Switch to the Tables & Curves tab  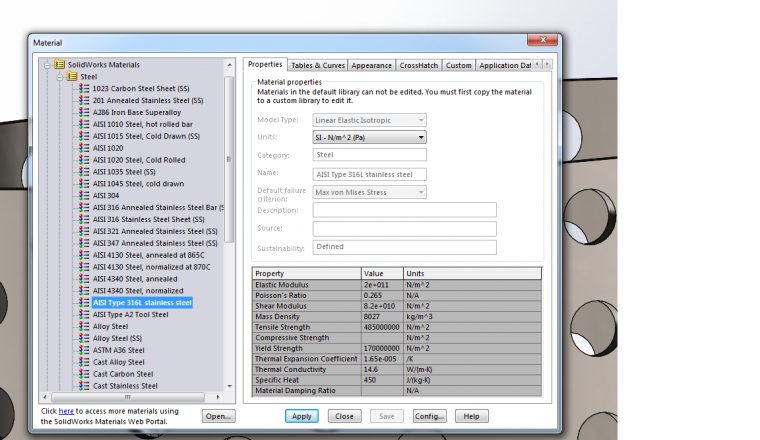point(318,65)
